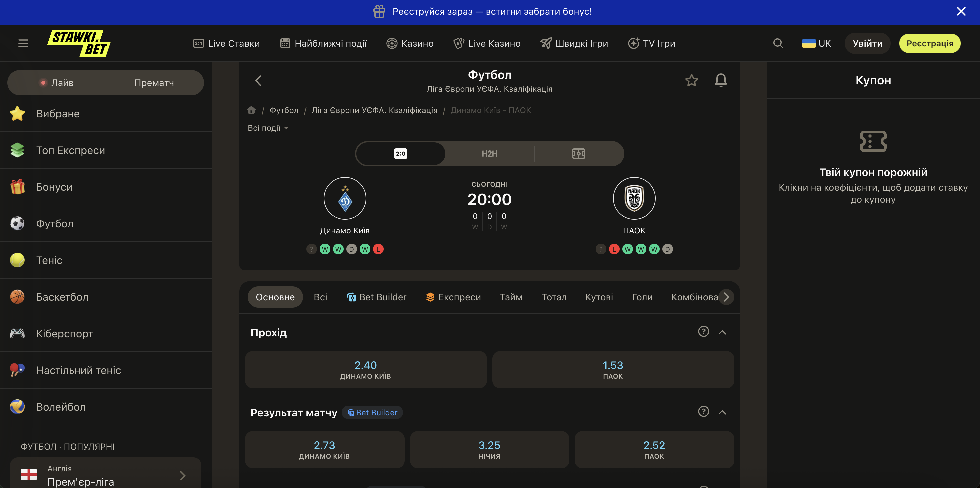980x488 pixels.
Task: Add match to favorites with star icon
Action: click(x=691, y=80)
